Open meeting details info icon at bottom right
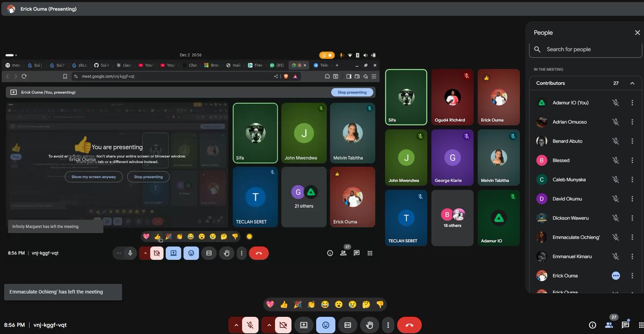644x334 pixels. [592, 325]
